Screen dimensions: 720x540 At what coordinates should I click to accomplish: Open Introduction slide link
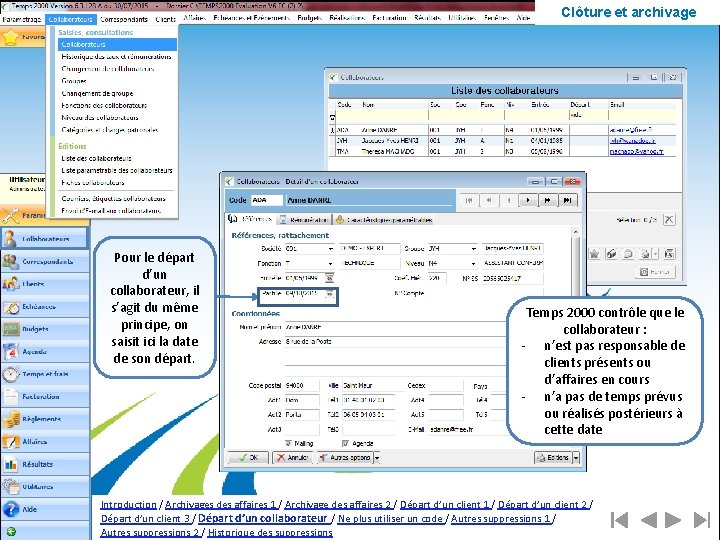point(129,505)
